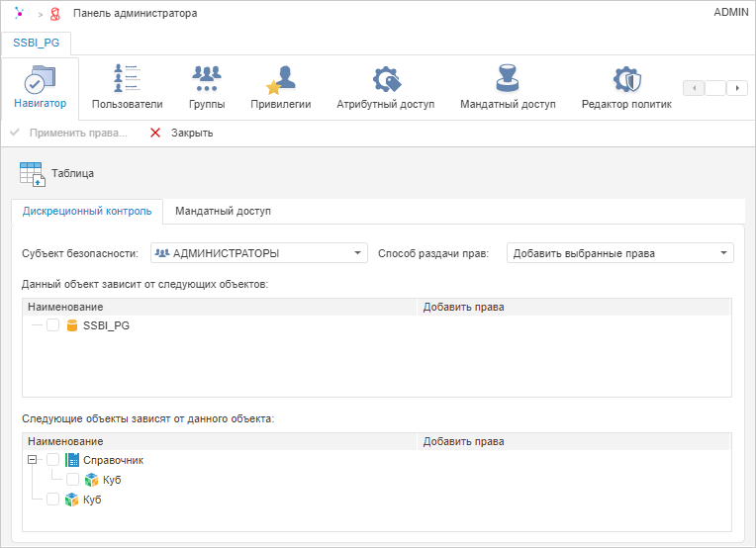Select the Дискреционный контроль tab
Screen dimensions: 756x548
tap(87, 211)
